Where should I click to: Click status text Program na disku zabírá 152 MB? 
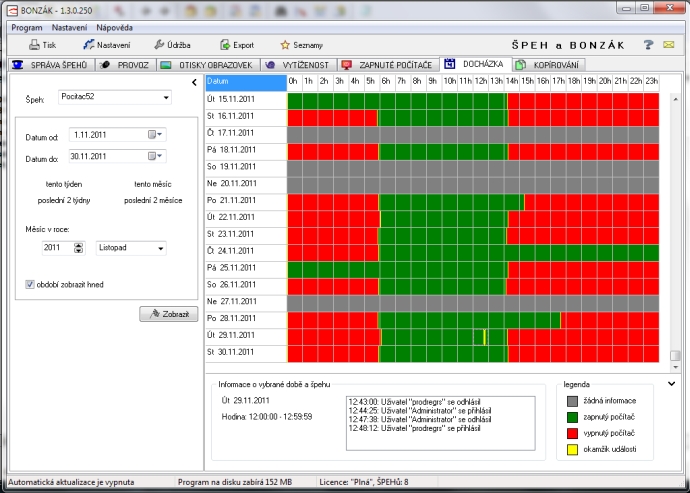pos(235,482)
